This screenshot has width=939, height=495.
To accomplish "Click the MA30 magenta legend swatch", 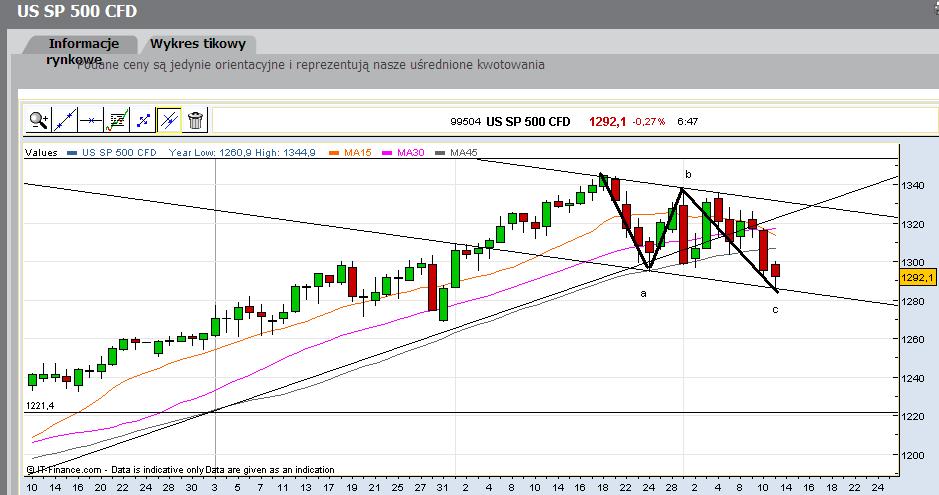I will coord(387,153).
